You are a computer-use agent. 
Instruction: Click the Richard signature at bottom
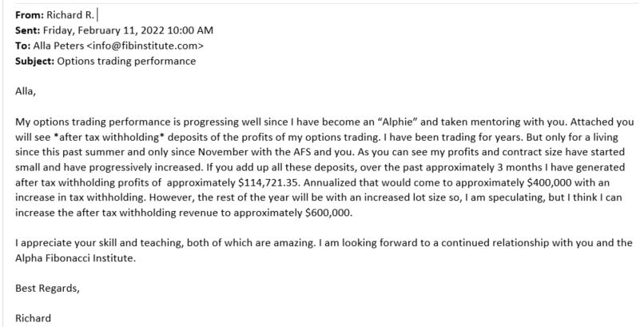pos(34,318)
